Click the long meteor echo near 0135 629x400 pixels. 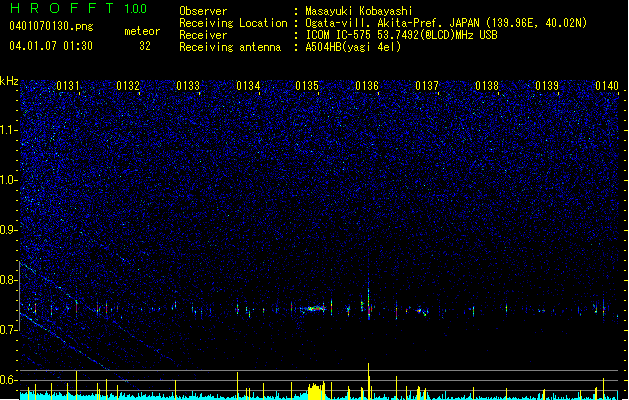pos(313,309)
